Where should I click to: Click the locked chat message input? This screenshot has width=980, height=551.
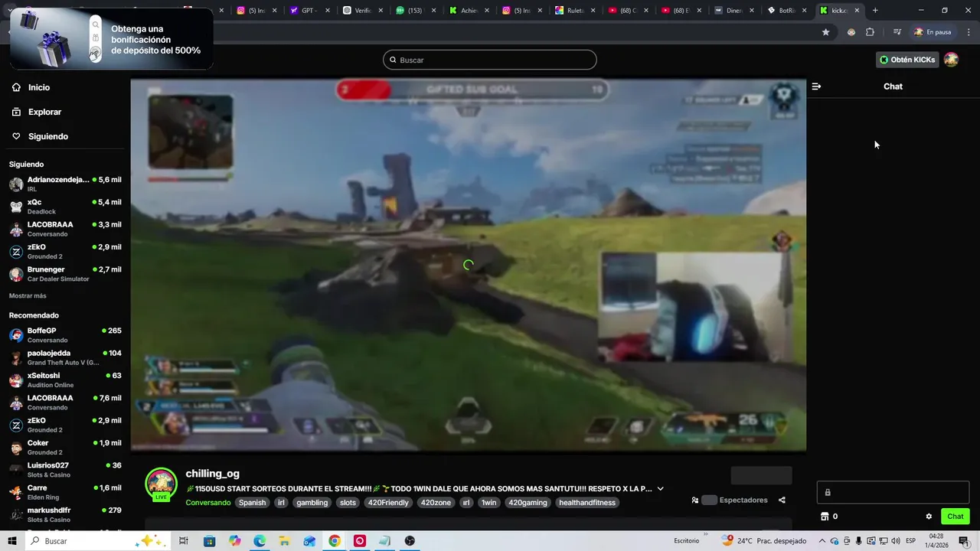point(893,492)
